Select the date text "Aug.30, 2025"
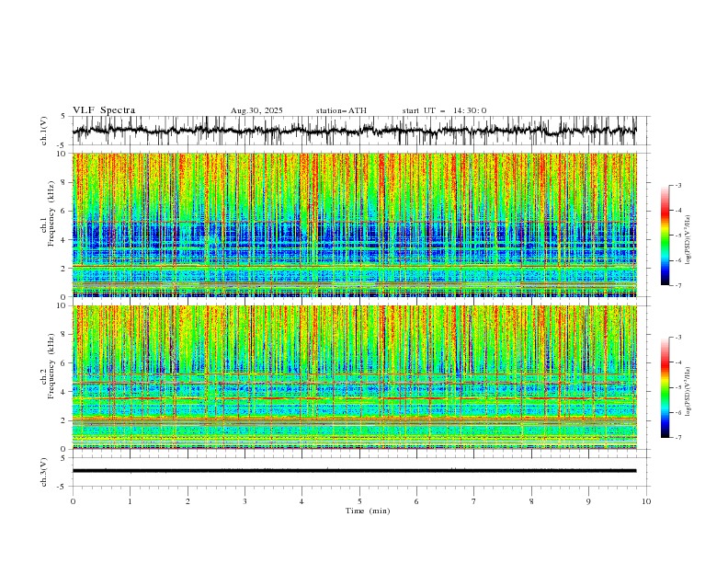The image size is (728, 563). [256, 110]
